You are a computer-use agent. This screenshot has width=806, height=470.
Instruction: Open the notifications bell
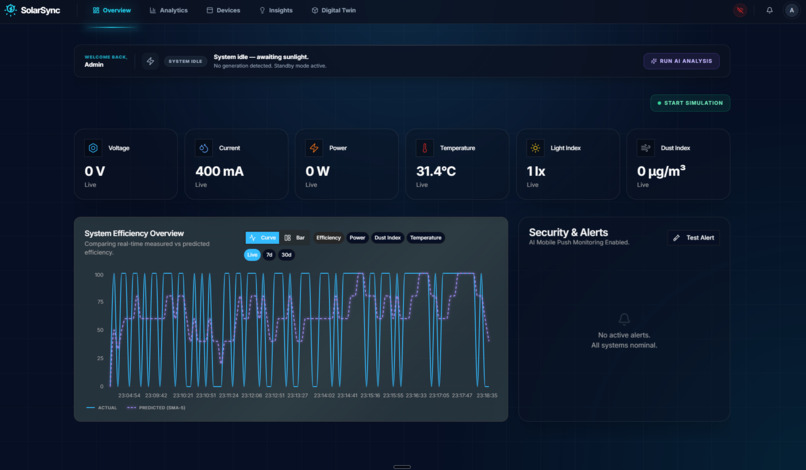(x=770, y=10)
